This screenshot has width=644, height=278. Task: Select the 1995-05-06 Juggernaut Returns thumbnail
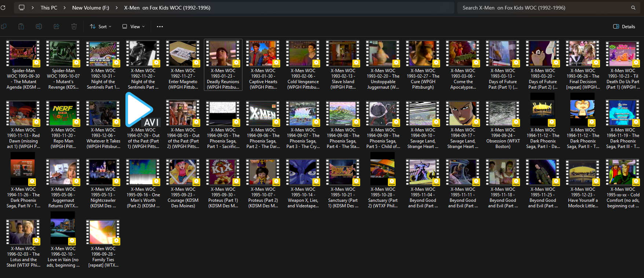coord(63,172)
